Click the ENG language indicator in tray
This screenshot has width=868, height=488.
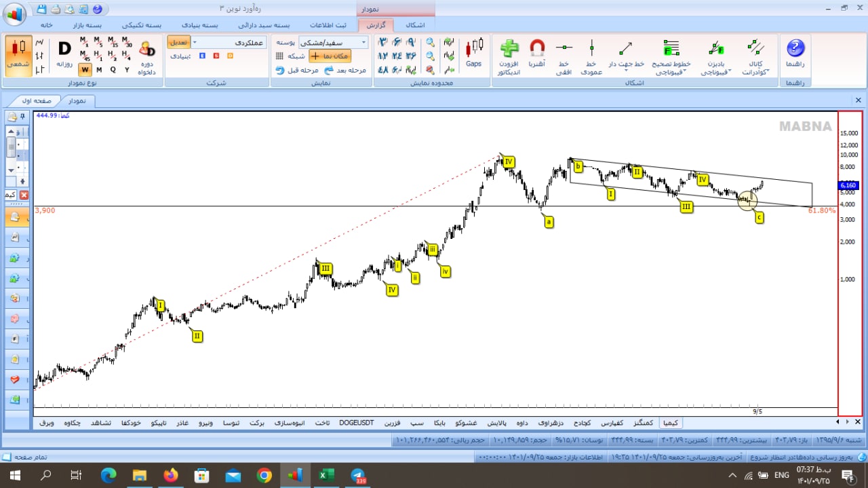tap(781, 475)
